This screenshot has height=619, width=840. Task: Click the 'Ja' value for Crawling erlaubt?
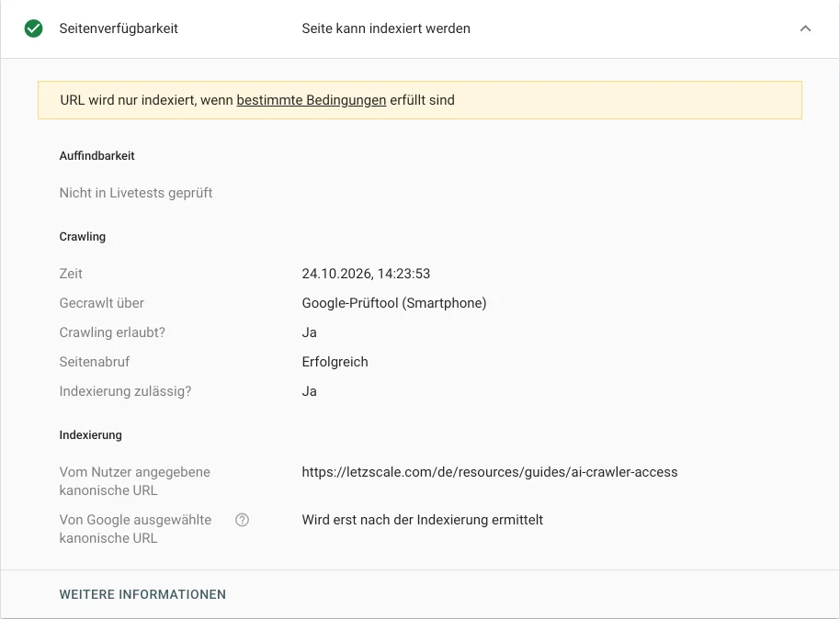pyautogui.click(x=309, y=332)
